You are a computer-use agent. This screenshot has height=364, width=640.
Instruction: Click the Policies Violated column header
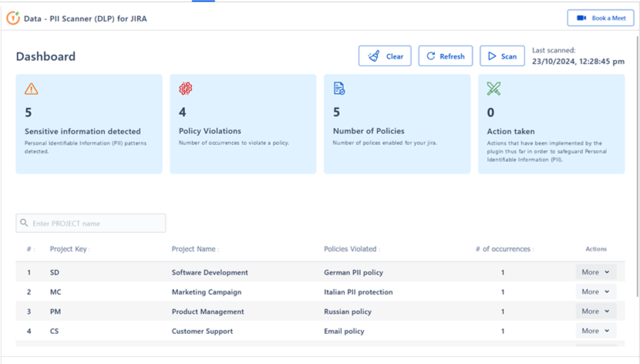[351, 249]
